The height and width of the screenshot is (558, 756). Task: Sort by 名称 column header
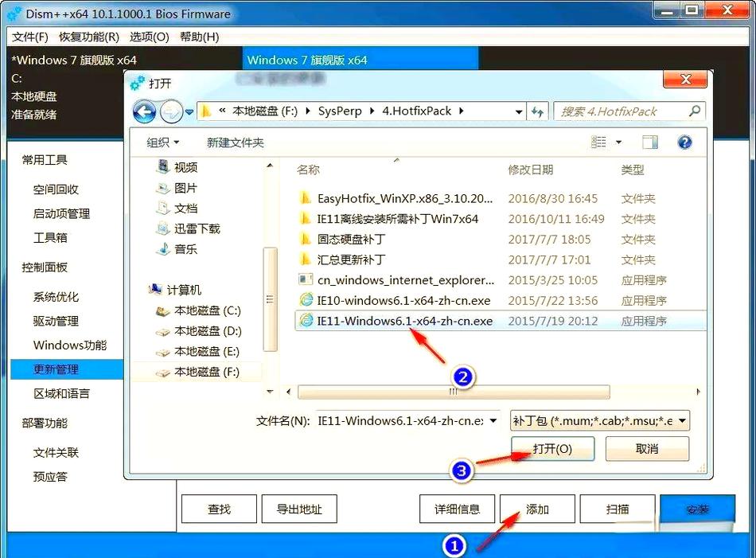308,170
